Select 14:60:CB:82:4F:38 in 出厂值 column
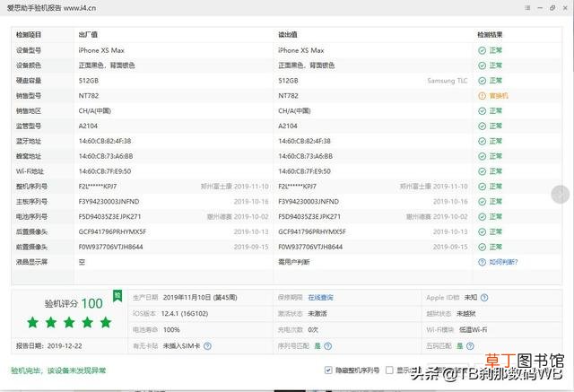Viewport: 574px width, 392px height. tap(105, 141)
